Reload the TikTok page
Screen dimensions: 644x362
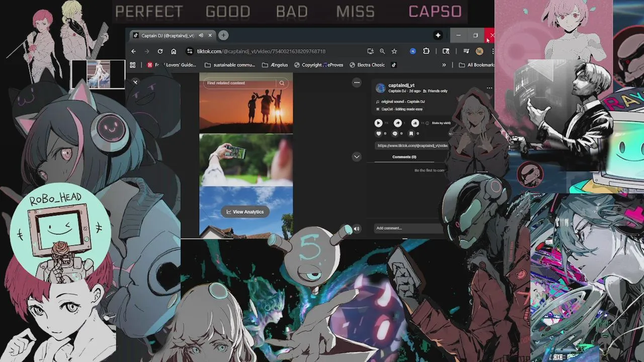coord(160,51)
